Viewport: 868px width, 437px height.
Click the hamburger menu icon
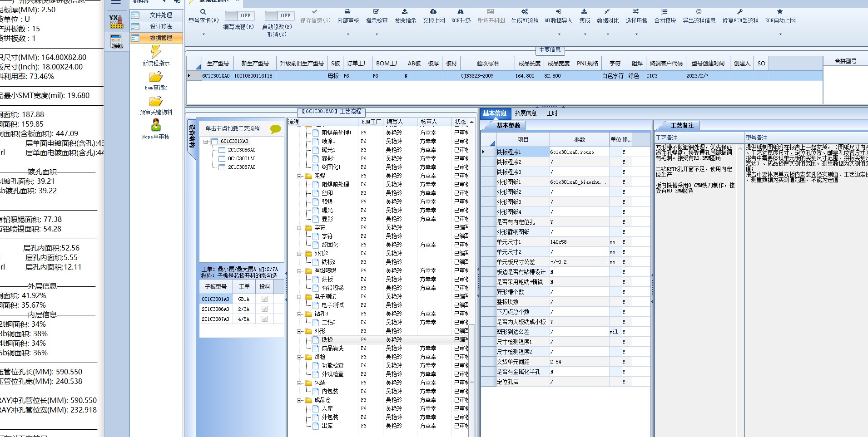[x=116, y=2]
